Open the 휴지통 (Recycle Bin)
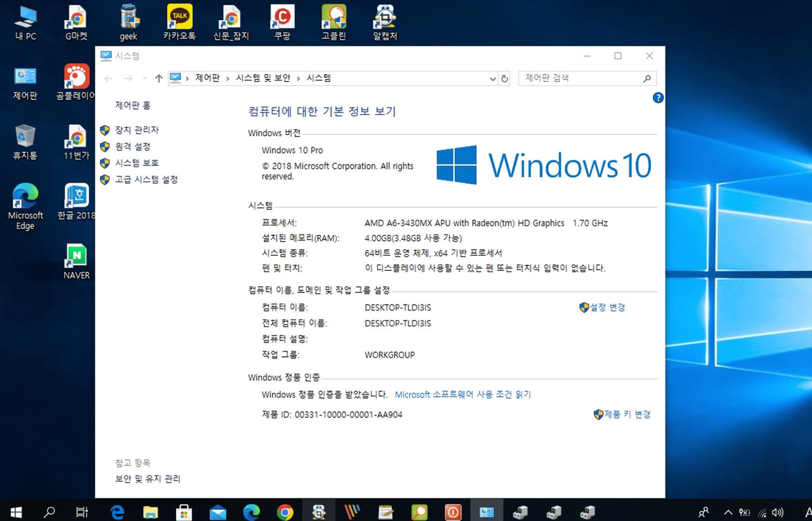The width and height of the screenshot is (812, 521). 24,135
